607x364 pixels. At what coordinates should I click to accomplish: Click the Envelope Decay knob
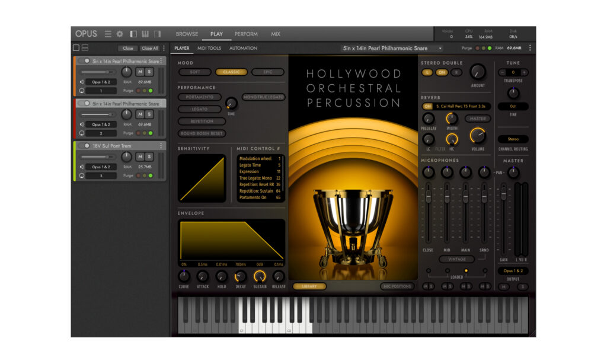(241, 276)
